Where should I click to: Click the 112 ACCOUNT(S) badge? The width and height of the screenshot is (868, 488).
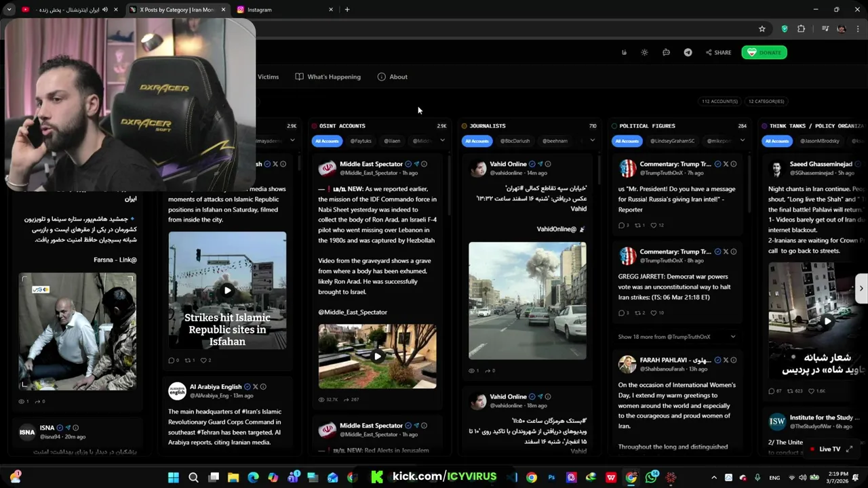coord(719,102)
